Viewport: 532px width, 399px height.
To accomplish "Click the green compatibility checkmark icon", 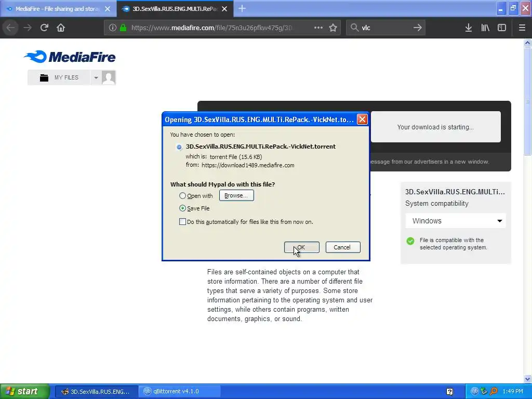I will 410,241.
